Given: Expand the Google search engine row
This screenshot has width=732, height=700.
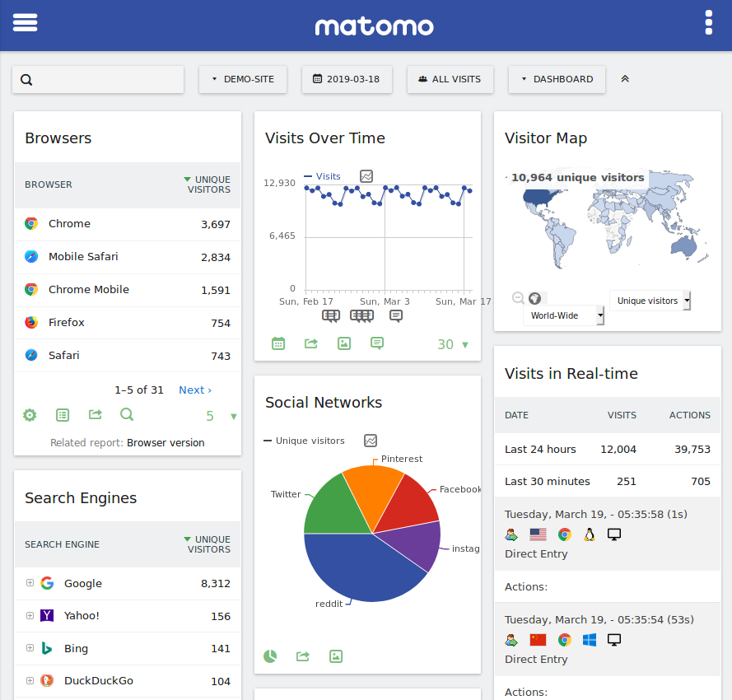Looking at the screenshot, I should point(30,582).
